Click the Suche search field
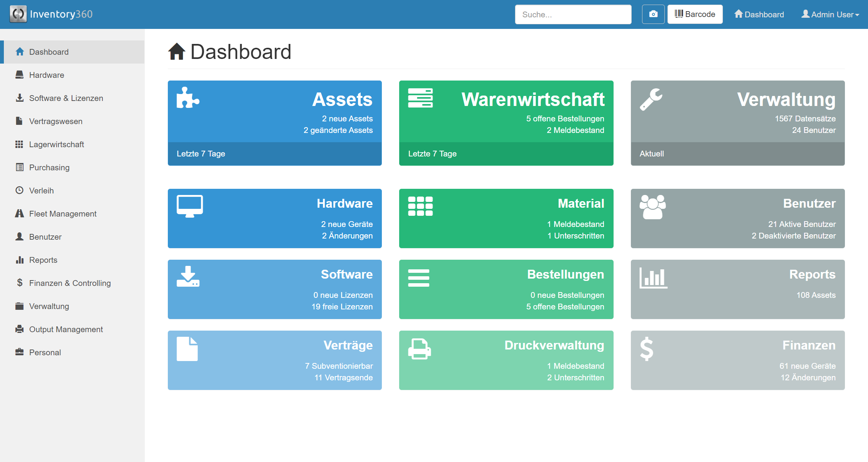The height and width of the screenshot is (462, 868). (x=573, y=14)
